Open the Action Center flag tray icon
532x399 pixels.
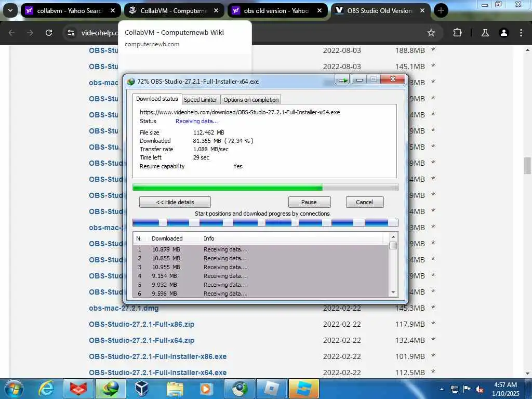(467, 389)
